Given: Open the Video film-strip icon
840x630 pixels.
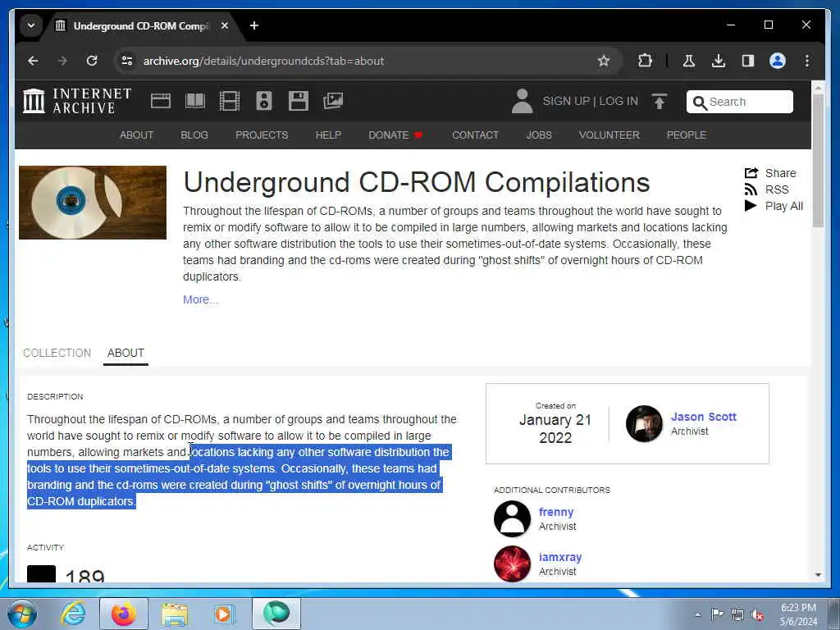Looking at the screenshot, I should click(230, 101).
